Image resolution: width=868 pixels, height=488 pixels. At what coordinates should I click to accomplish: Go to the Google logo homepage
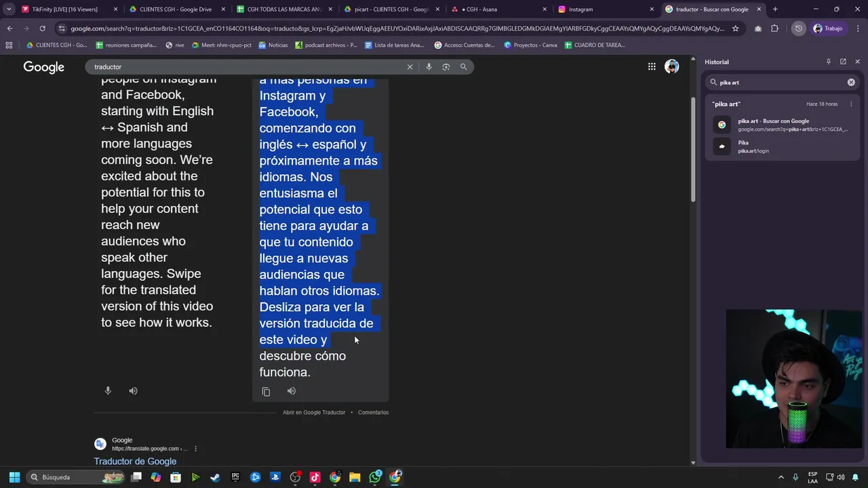[x=44, y=67]
